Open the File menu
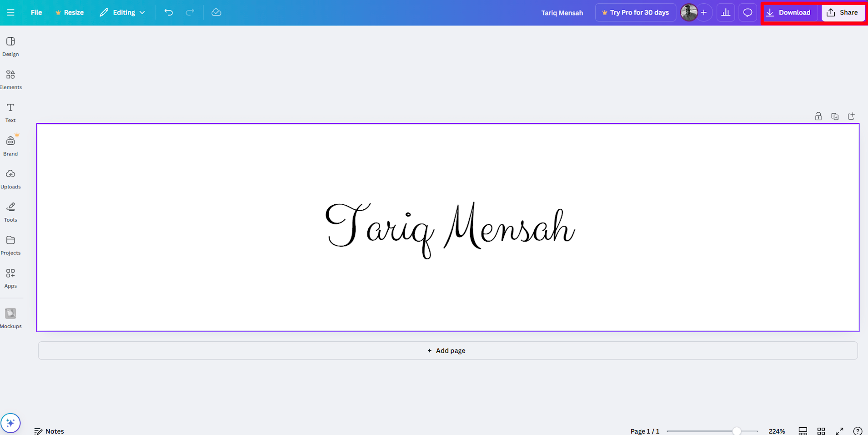The image size is (868, 435). 36,12
